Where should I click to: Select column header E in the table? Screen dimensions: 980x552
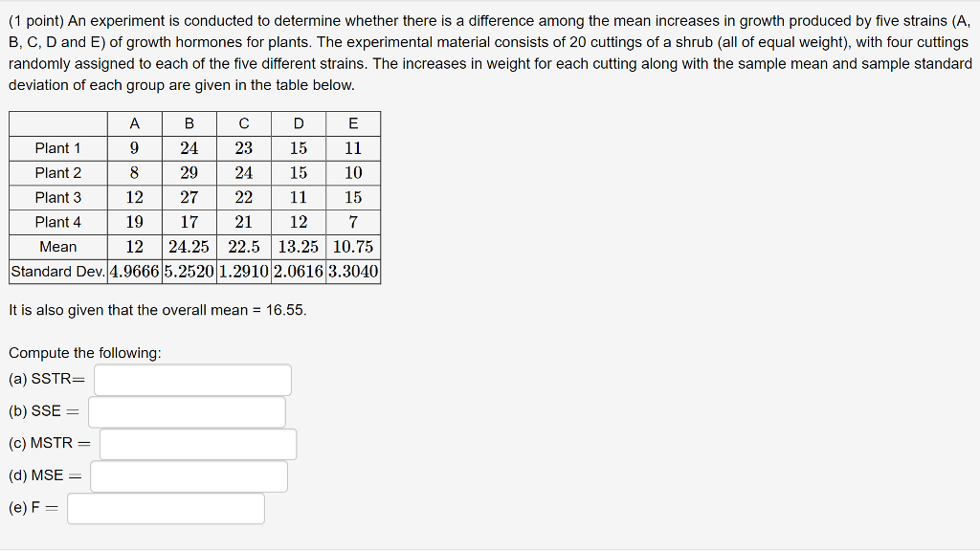[x=353, y=122]
